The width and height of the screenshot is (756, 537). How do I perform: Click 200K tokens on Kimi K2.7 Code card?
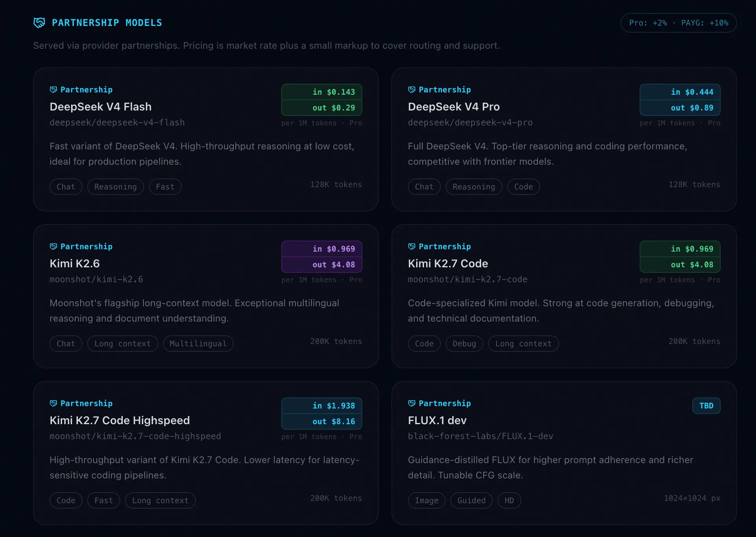(x=694, y=341)
